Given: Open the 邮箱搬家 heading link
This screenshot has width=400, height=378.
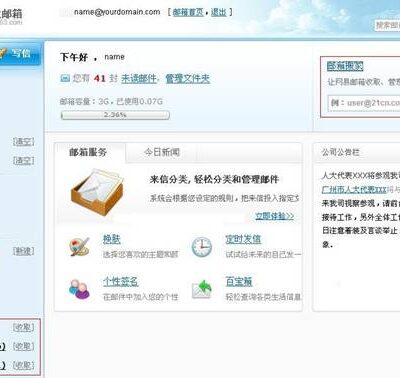Looking at the screenshot, I should coord(345,66).
